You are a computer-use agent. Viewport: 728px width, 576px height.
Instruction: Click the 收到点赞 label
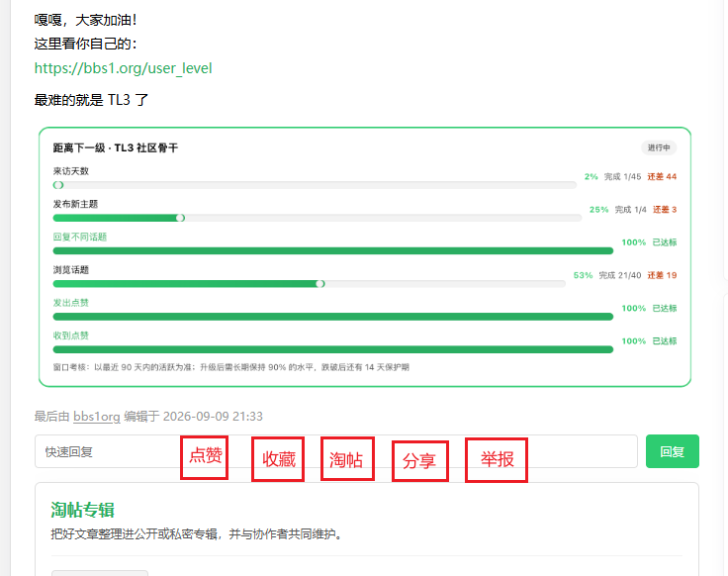click(70, 336)
